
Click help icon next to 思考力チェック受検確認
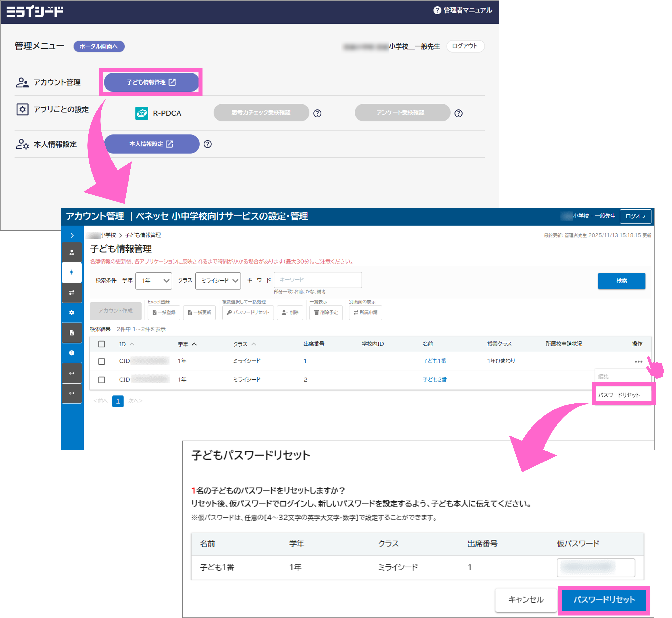(x=317, y=113)
